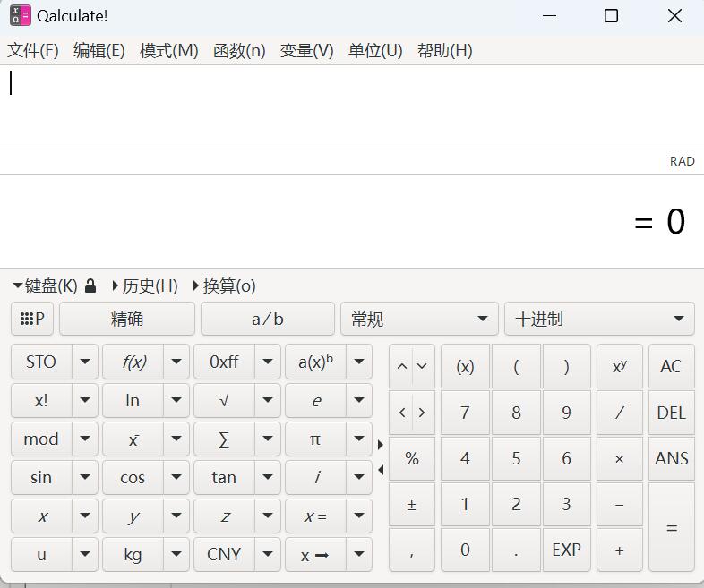Click the STO store button

click(x=41, y=362)
